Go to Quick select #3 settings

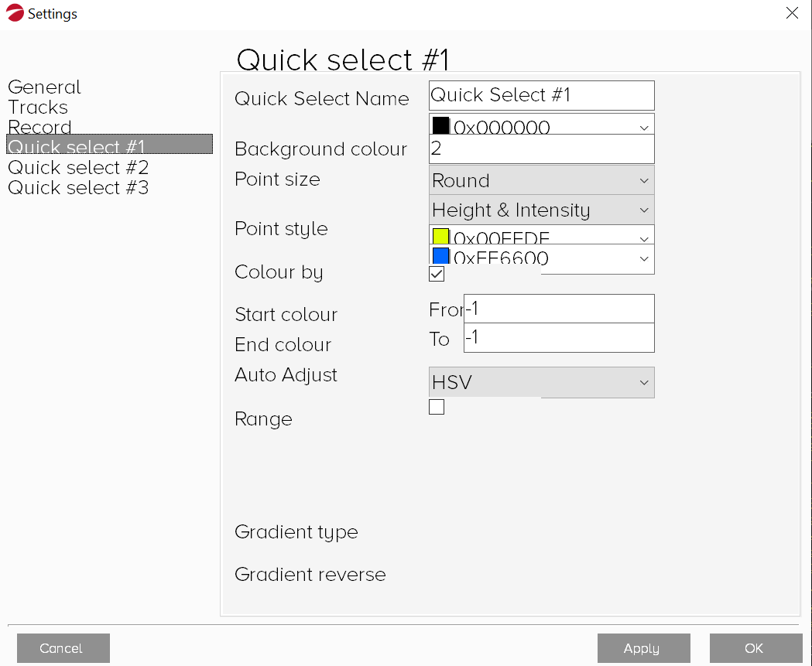point(78,188)
